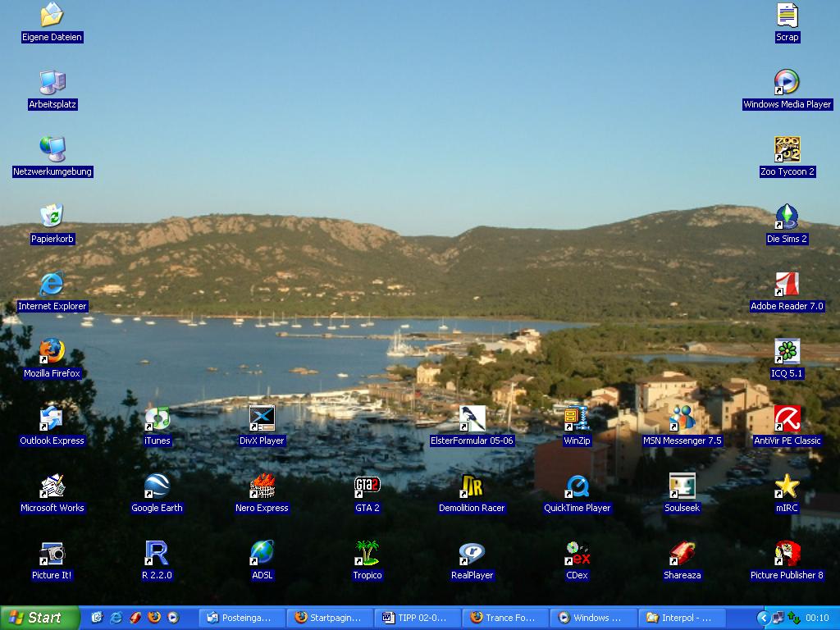
Task: Open the Mozilla Firefox desktop shortcut
Action: coord(52,351)
